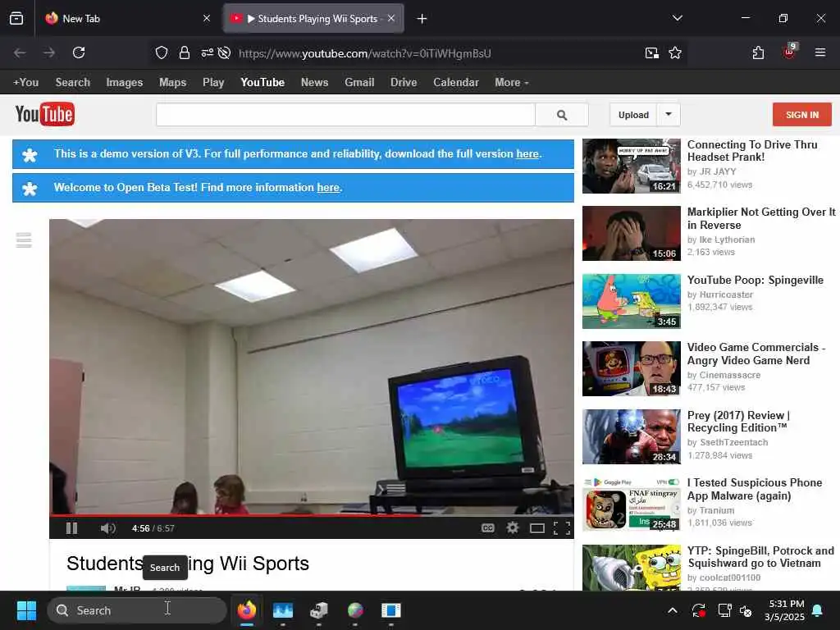Click the Upload button
The height and width of the screenshot is (630, 840).
[x=633, y=115]
